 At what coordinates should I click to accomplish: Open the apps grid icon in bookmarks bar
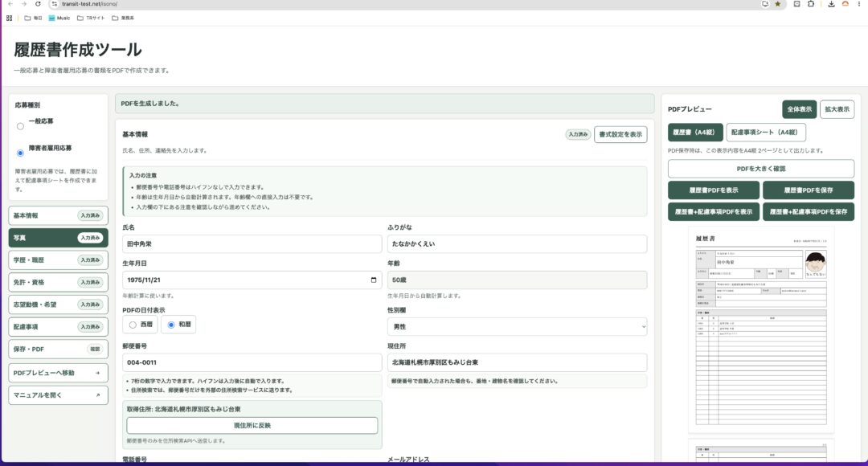10,18
